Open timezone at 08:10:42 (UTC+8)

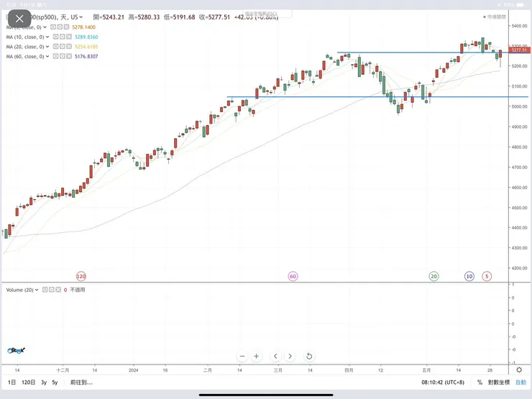tap(443, 382)
